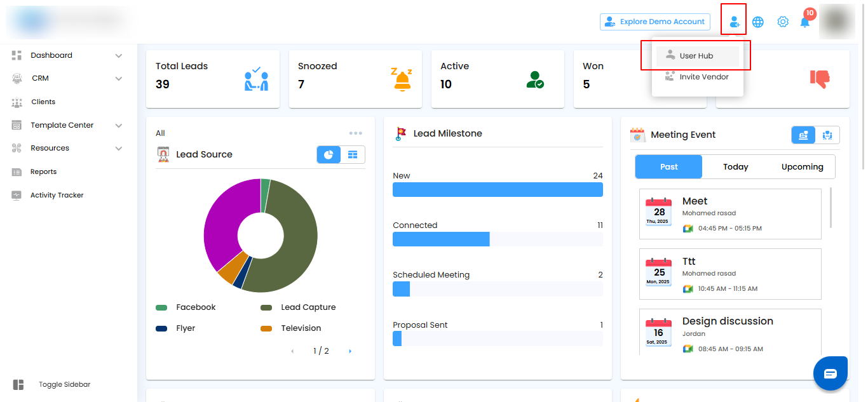This screenshot has height=402, width=868.
Task: Expand the CRM sidebar section
Action: [x=118, y=79]
